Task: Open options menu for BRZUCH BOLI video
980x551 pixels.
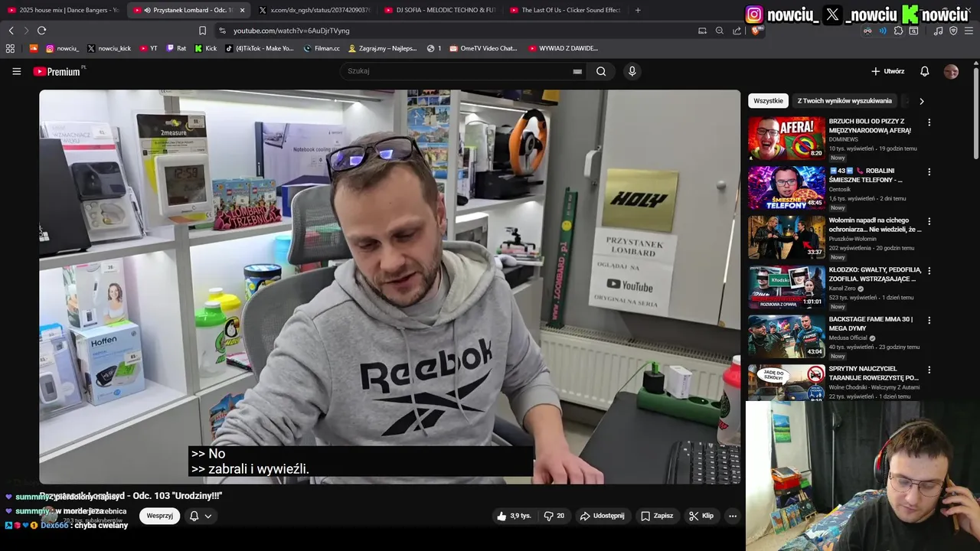Action: (929, 122)
